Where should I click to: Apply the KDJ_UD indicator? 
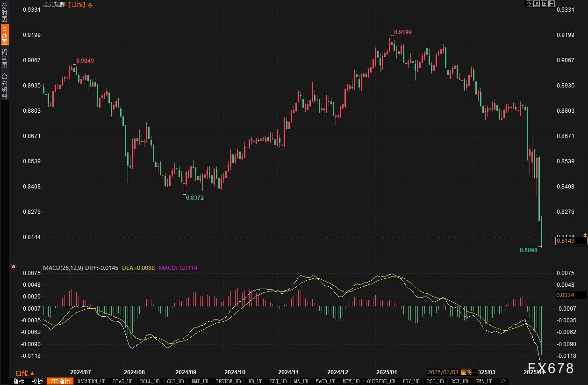tap(280, 381)
